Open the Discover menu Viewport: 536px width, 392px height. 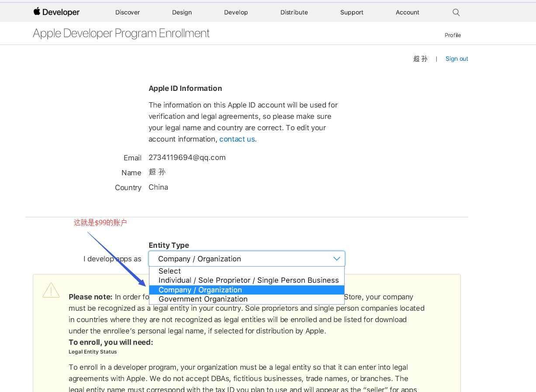(x=128, y=12)
